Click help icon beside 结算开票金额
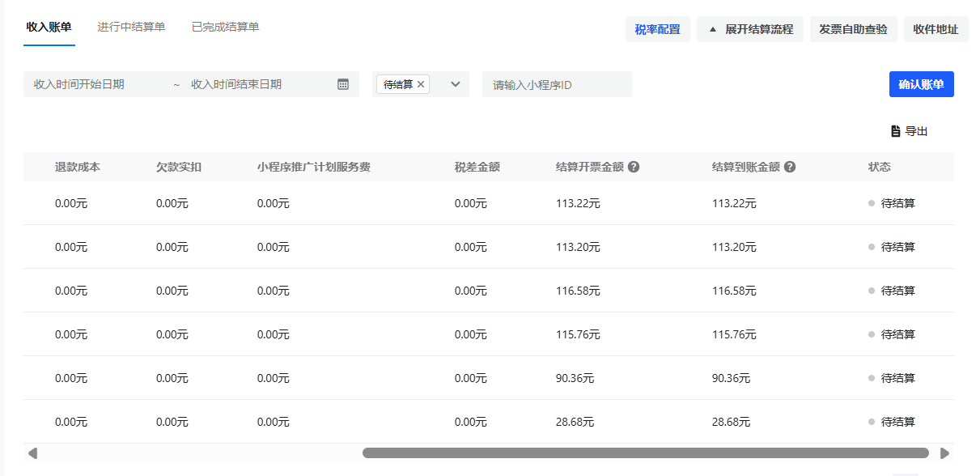 tap(634, 167)
